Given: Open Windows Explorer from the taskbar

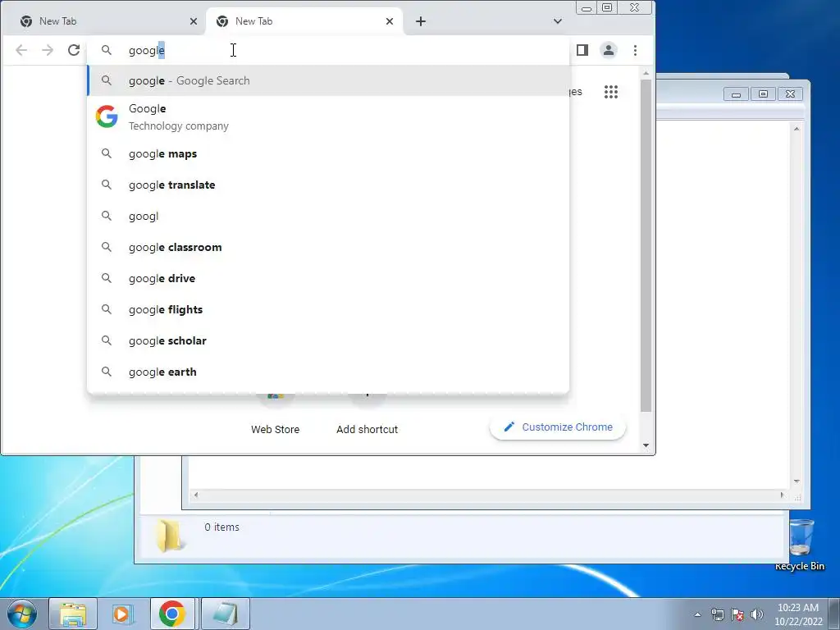Looking at the screenshot, I should click(x=73, y=614).
